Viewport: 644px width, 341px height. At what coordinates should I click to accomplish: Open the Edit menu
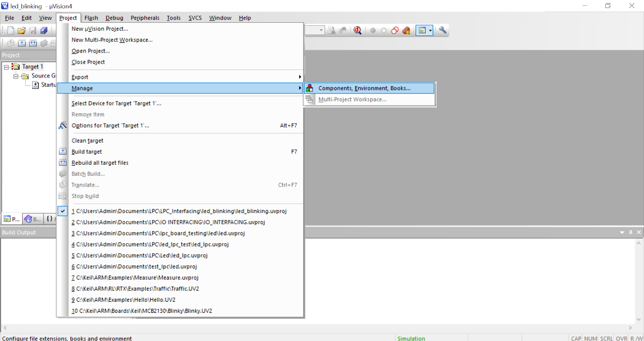point(27,18)
